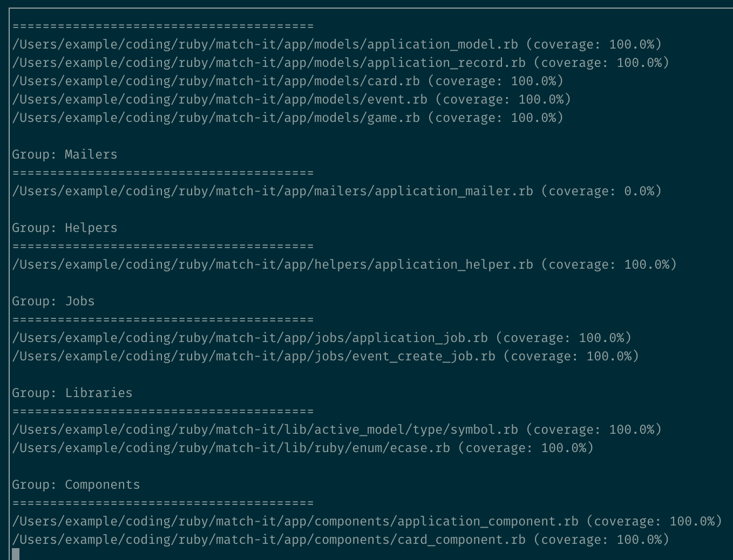Click the 'Group: Mailers' heading
The image size is (733, 560).
coord(64,154)
